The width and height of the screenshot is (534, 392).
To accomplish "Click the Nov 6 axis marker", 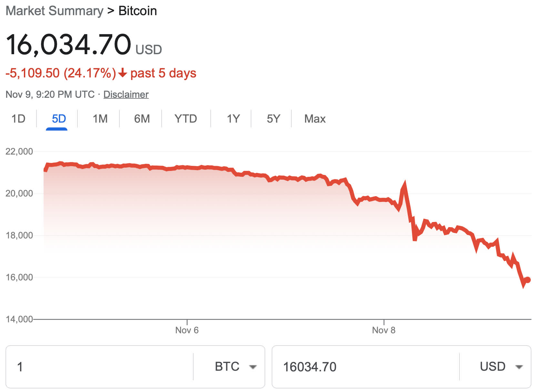I will tap(187, 330).
